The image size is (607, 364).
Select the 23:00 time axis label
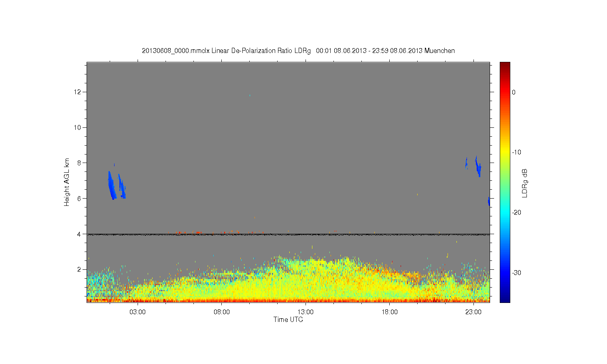(x=473, y=312)
